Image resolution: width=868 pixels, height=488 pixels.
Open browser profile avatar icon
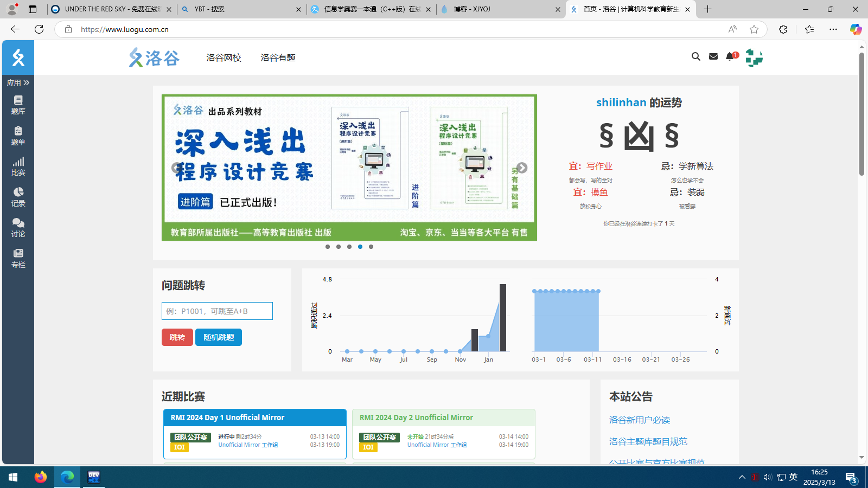click(12, 9)
